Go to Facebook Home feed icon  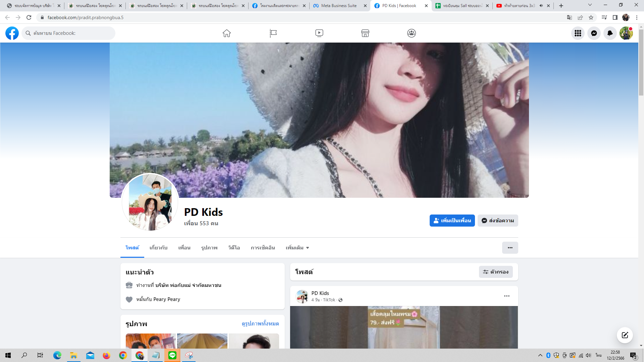[227, 33]
